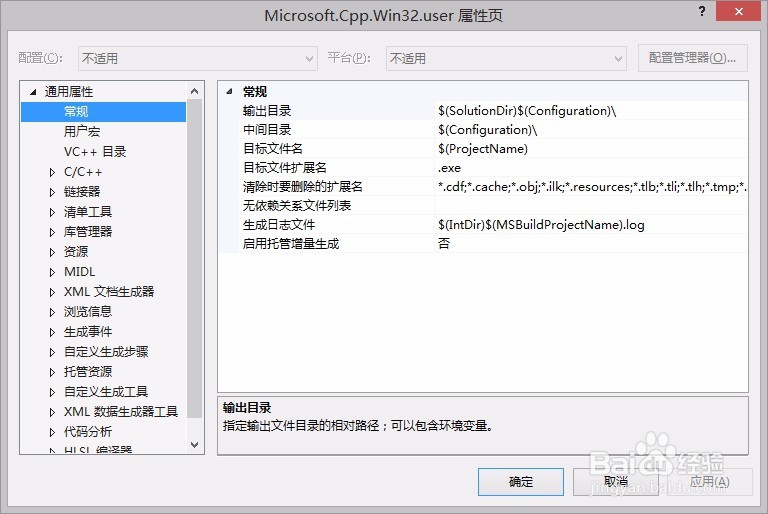Select the 自定义生成工具 tree item label
This screenshot has width=768, height=514.
[x=106, y=392]
